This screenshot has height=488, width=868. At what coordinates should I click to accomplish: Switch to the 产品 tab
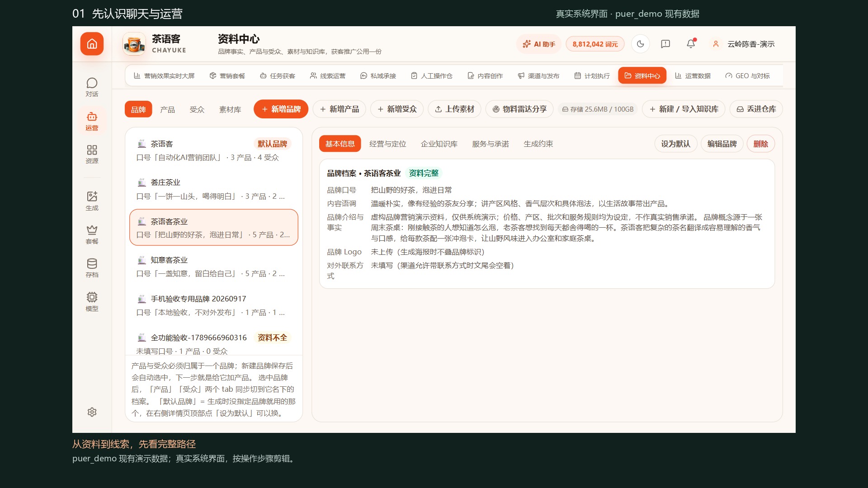click(167, 109)
